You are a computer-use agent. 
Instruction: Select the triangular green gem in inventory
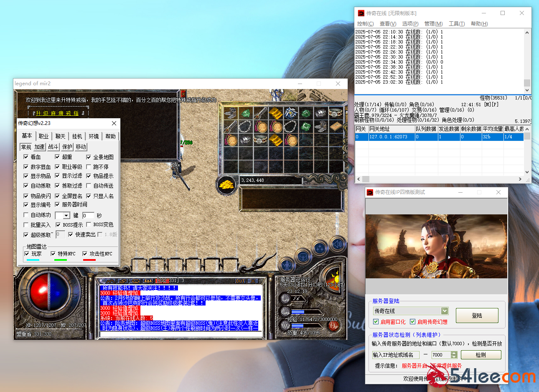pyautogui.click(x=245, y=113)
